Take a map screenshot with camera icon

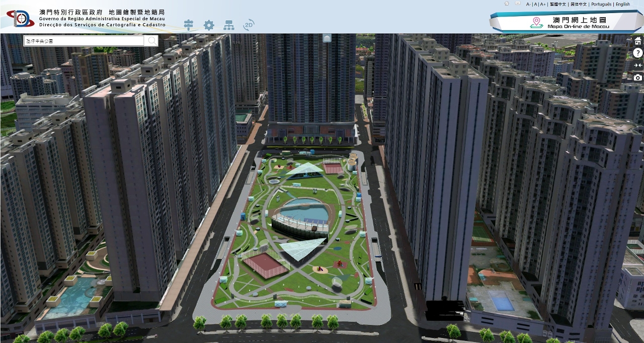(637, 77)
